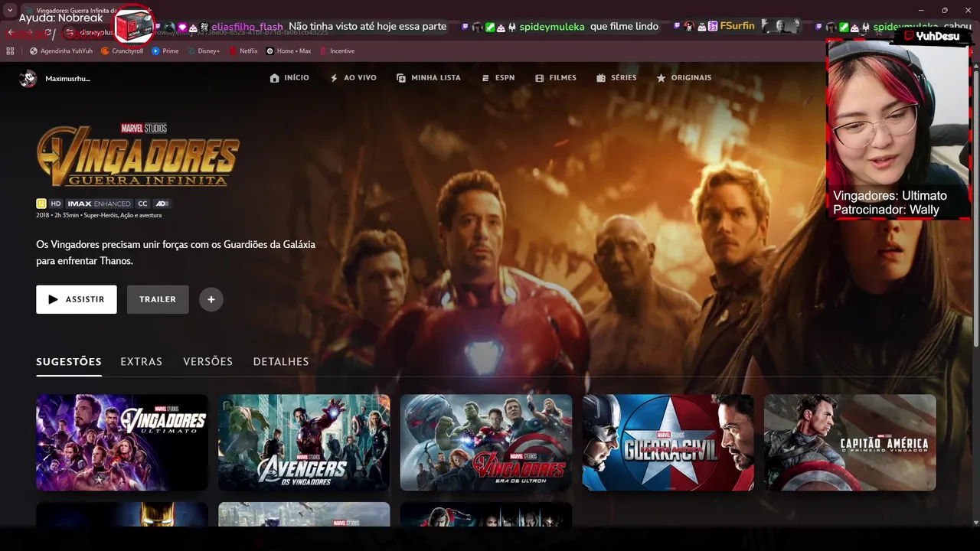The width and height of the screenshot is (980, 551).
Task: Open the Detalhes tab
Action: click(x=281, y=361)
